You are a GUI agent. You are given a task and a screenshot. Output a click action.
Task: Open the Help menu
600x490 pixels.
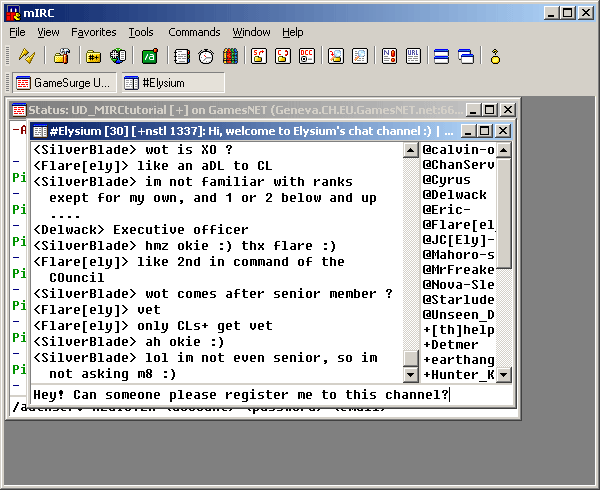click(293, 32)
